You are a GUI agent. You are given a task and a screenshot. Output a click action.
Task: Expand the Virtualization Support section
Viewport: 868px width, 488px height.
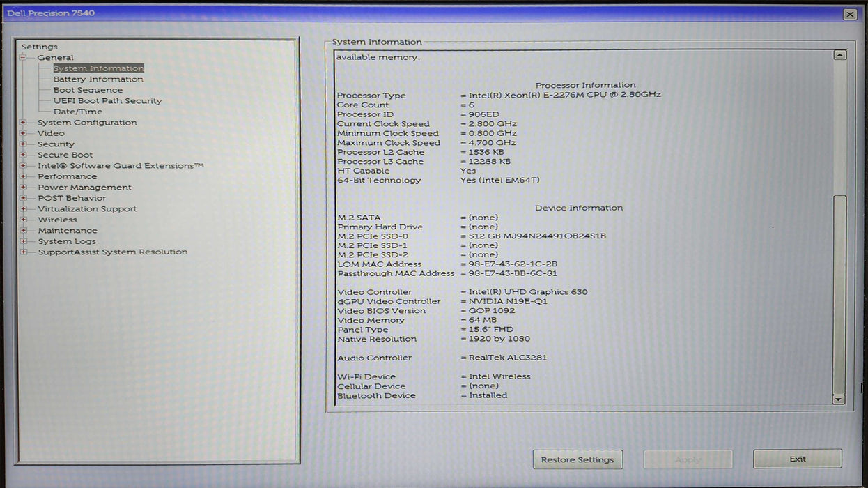[x=22, y=208]
